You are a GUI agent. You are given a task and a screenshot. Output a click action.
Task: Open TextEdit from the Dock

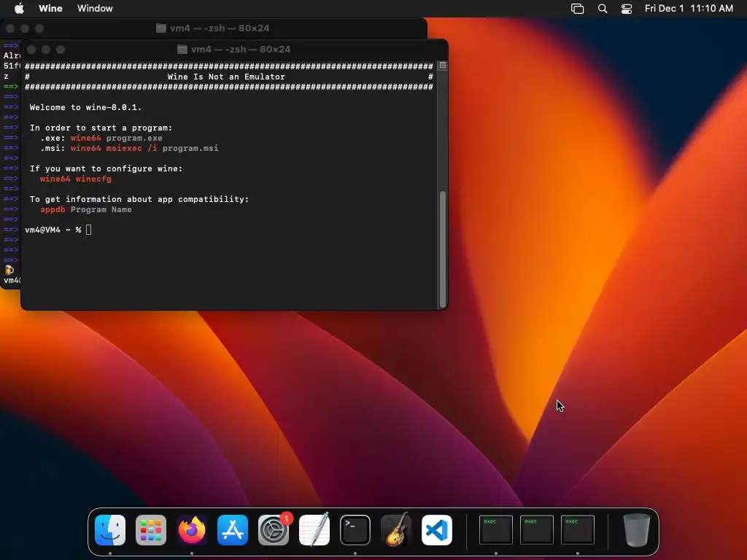[x=314, y=529]
